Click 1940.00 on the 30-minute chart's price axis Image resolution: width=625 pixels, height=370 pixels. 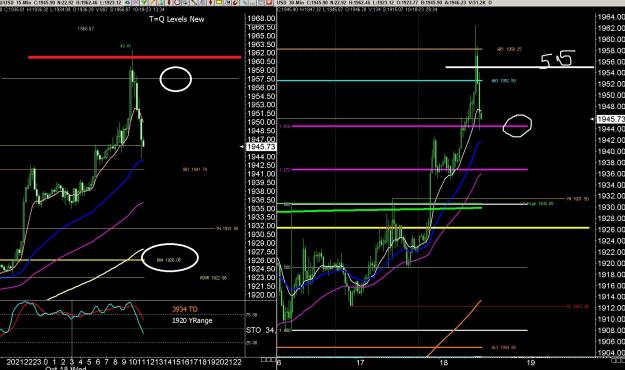(611, 151)
